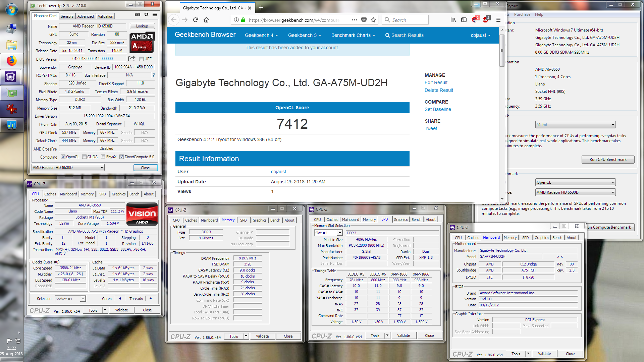Click the Pocket save icon in address bar
Image resolution: width=644 pixels, height=362 pixels.
364,20
